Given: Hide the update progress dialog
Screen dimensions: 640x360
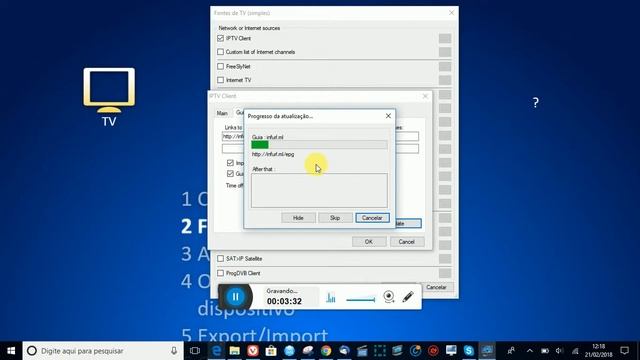Looking at the screenshot, I should click(298, 218).
